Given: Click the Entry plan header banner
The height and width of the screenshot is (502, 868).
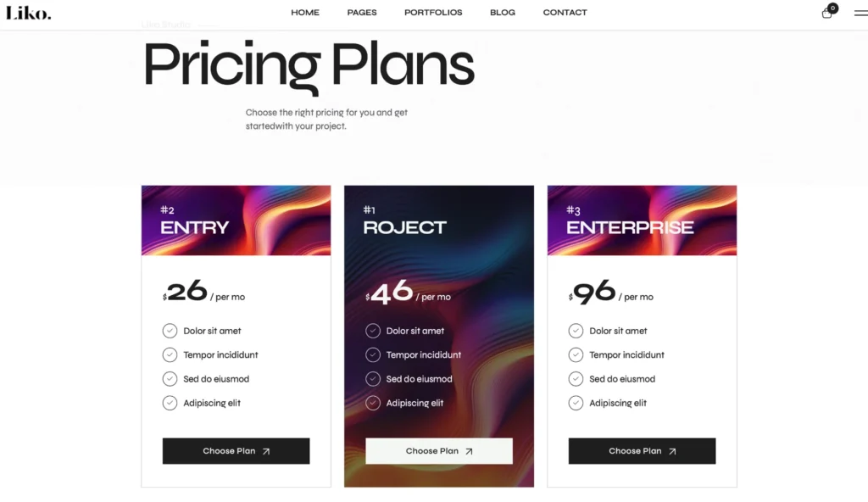Looking at the screenshot, I should [236, 220].
